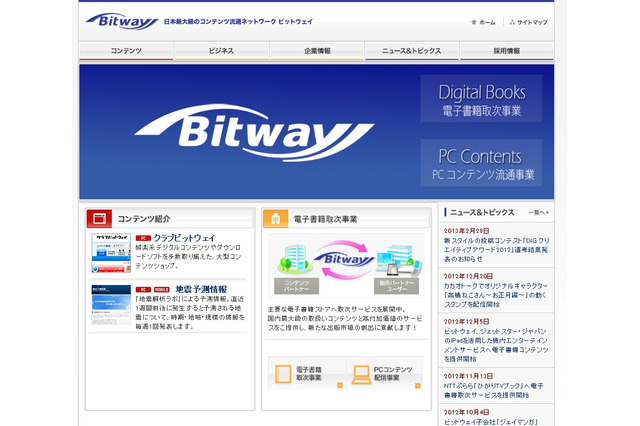Open the 電子書籍取次事業 bottom button
The image size is (640, 426).
pyautogui.click(x=307, y=374)
